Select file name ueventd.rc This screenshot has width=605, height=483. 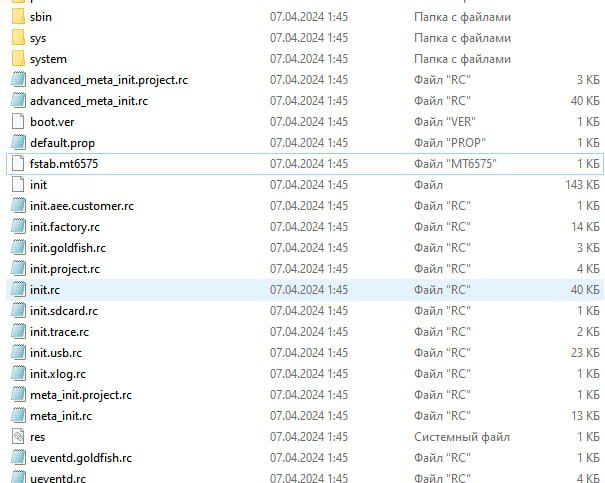click(58, 478)
